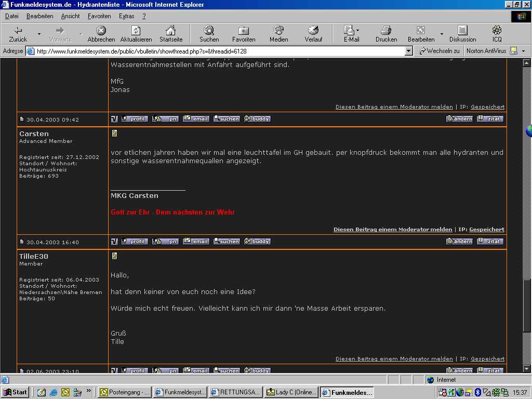
Task: Click the vertical scrollbar down arrow
Action: pyautogui.click(x=527, y=368)
